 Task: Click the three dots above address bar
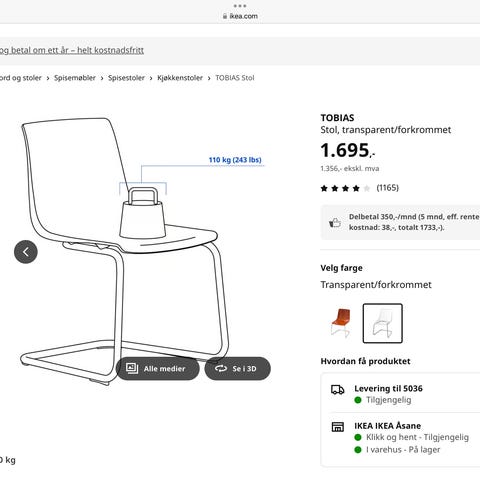pyautogui.click(x=240, y=6)
